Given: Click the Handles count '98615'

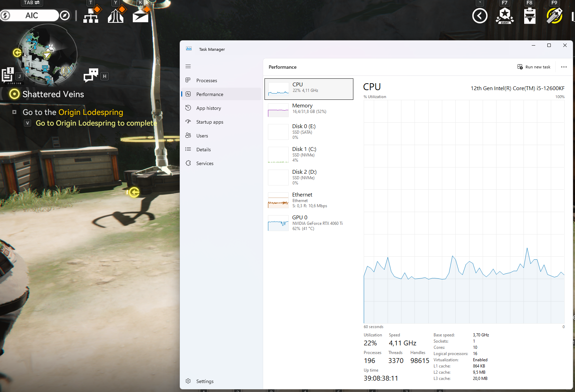Looking at the screenshot, I should (x=420, y=361).
